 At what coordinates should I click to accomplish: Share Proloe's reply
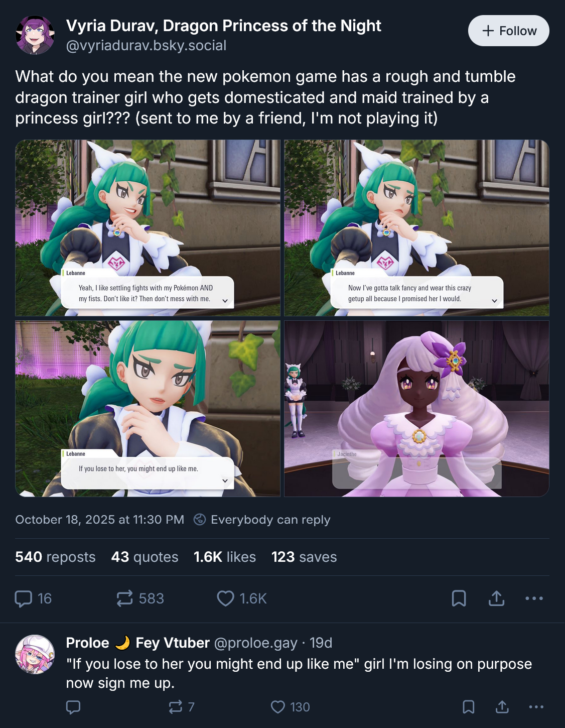tap(502, 707)
